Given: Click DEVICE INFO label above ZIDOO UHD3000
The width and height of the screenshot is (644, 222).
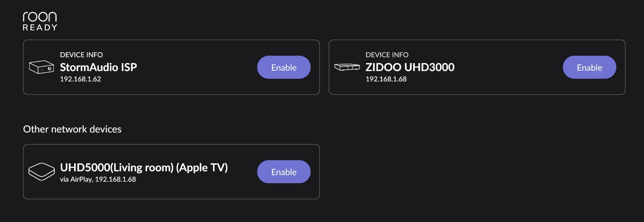Looking at the screenshot, I should tap(387, 55).
